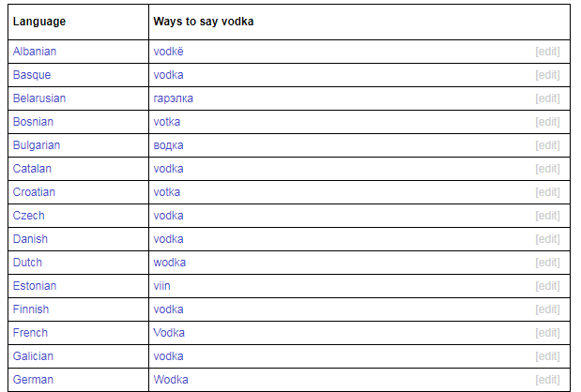The width and height of the screenshot is (581, 392).
Task: Click the Albanian word vodkë
Action: tap(168, 52)
